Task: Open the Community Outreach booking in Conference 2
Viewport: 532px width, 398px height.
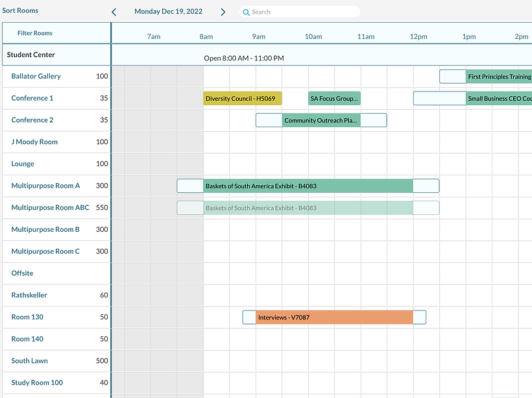Action: [x=320, y=120]
